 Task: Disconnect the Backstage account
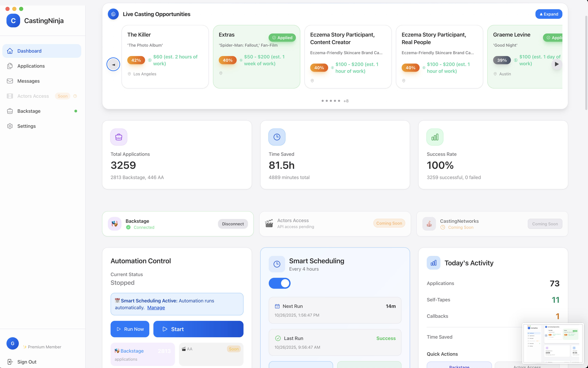(233, 224)
